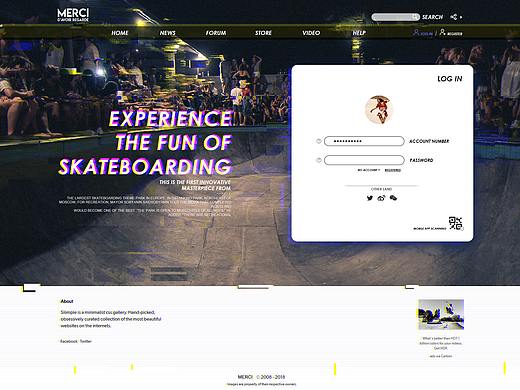Open the QR code mobile scanning icon
This screenshot has width=520, height=390.
click(x=456, y=223)
